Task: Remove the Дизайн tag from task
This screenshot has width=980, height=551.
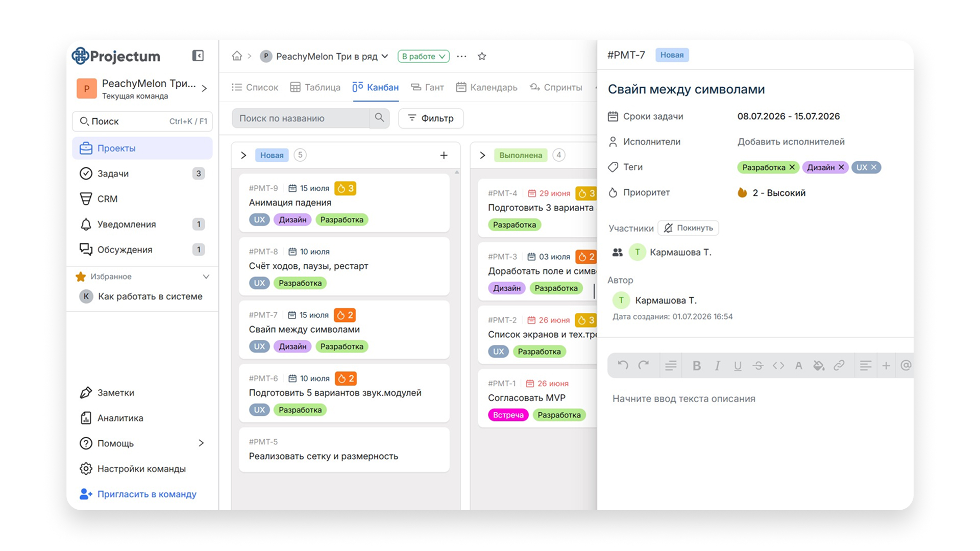Action: click(841, 167)
